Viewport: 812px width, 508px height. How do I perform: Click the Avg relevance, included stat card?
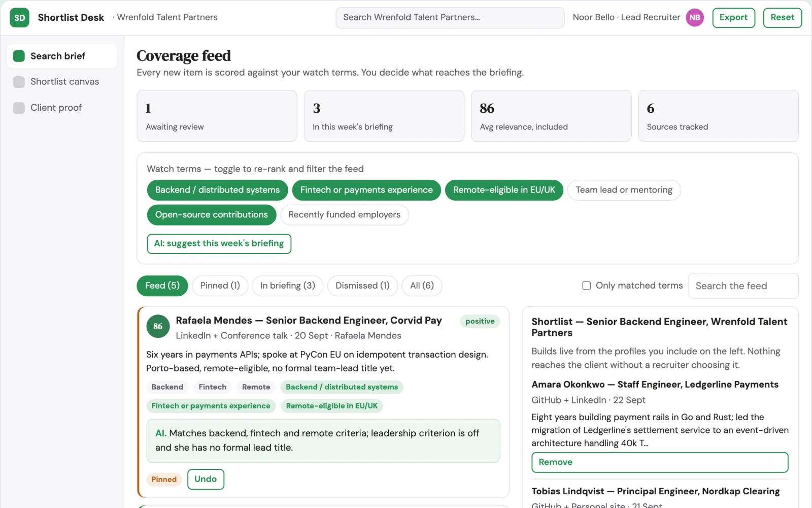[551, 116]
